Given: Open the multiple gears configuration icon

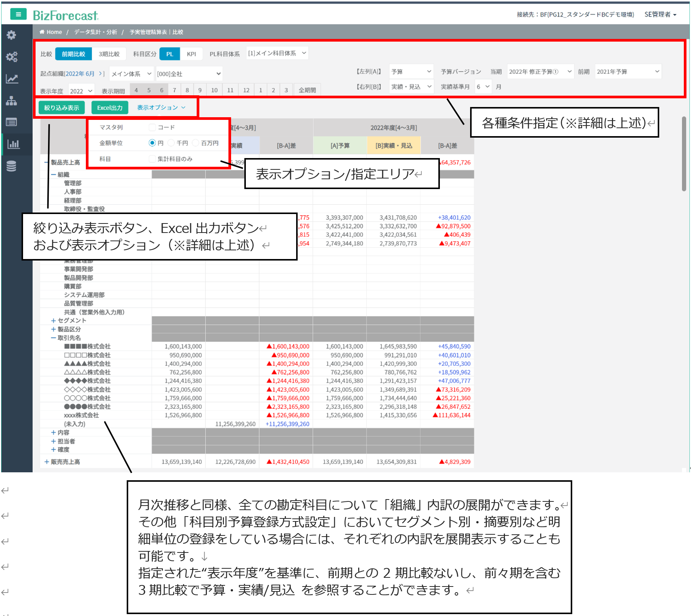Looking at the screenshot, I should click(11, 57).
